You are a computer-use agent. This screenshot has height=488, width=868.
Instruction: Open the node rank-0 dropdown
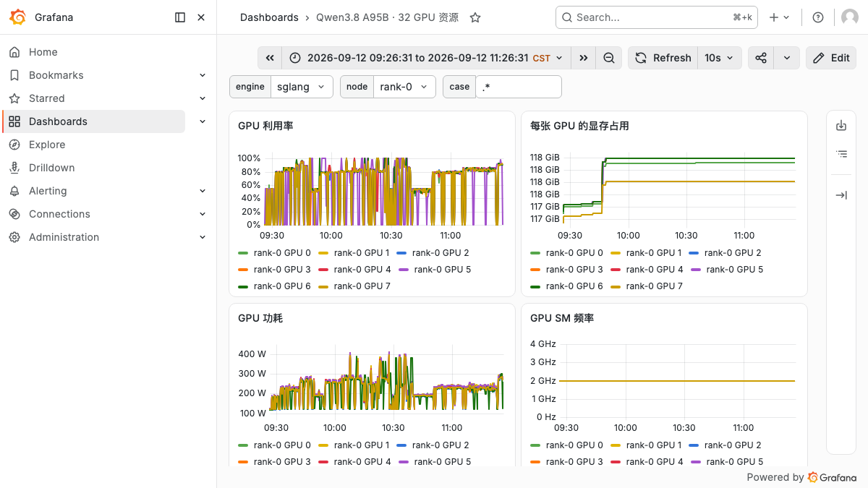pyautogui.click(x=404, y=87)
